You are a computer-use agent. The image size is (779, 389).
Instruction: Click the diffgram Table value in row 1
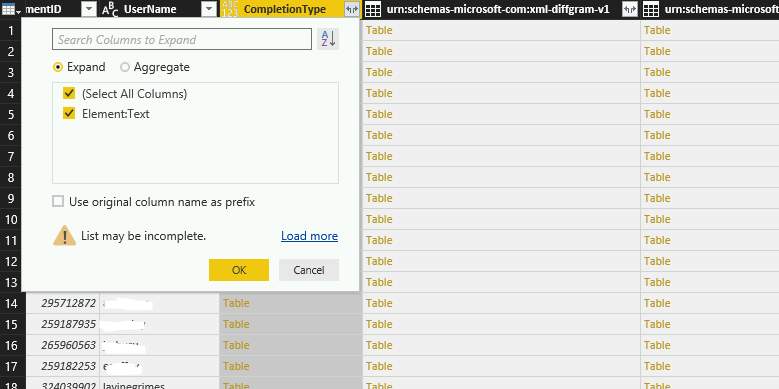click(x=379, y=30)
